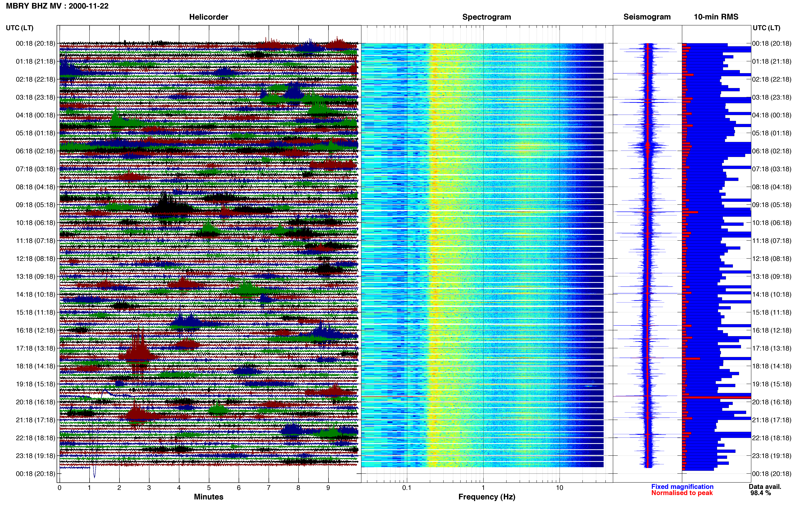The width and height of the screenshot is (812, 508).
Task: Click the left time label '19:18 (15:18)'
Action: 35,384
